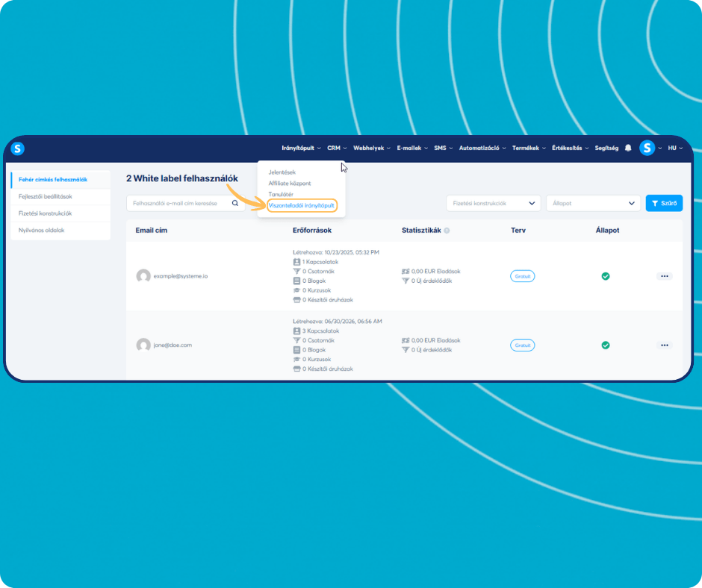This screenshot has height=588, width=702.
Task: Click Gratuit plan badge for jone@doe.com
Action: (x=523, y=345)
